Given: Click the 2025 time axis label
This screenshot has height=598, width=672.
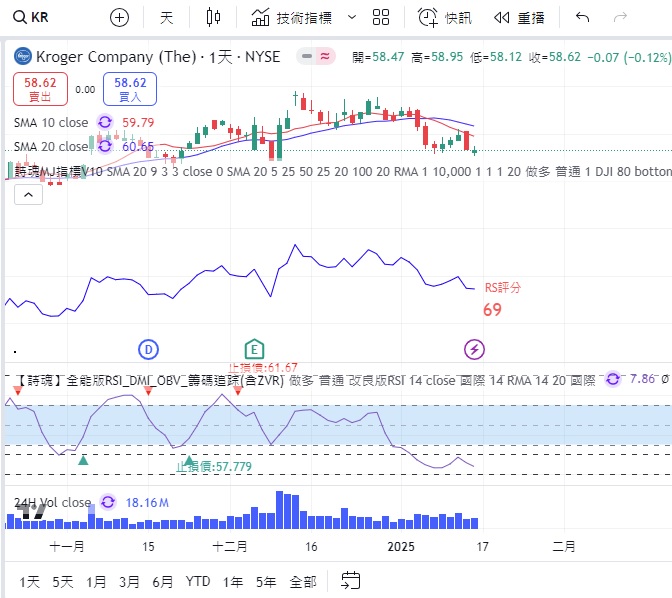Looking at the screenshot, I should coord(401,547).
